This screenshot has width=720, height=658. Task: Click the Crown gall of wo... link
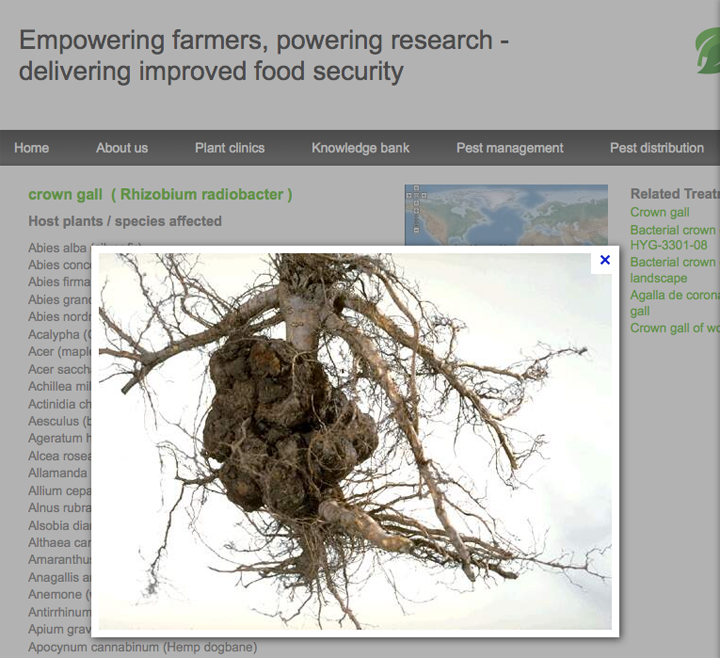[x=674, y=328]
